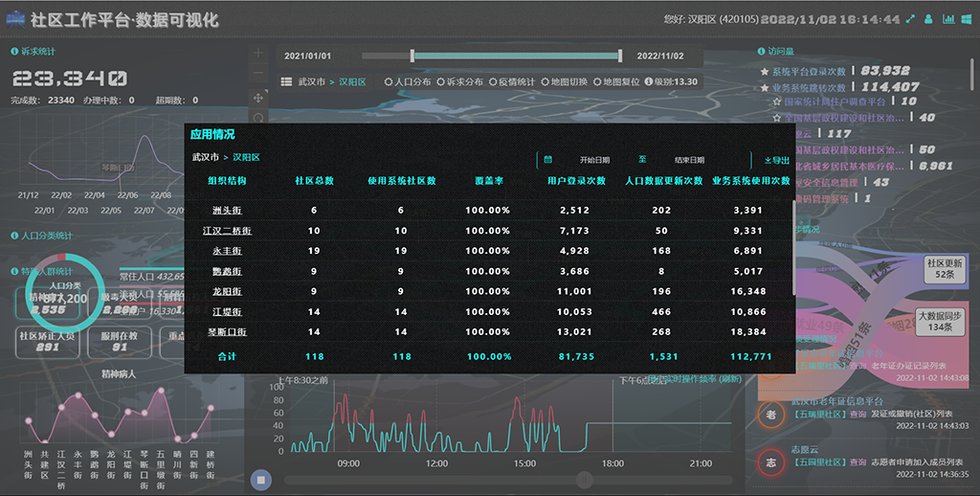Click the map pan move icon

click(258, 98)
